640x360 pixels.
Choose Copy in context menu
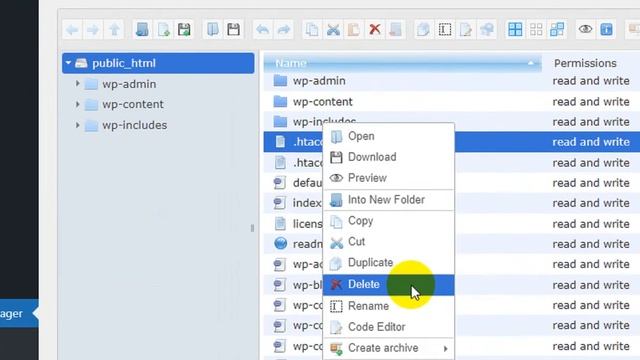coord(389,221)
